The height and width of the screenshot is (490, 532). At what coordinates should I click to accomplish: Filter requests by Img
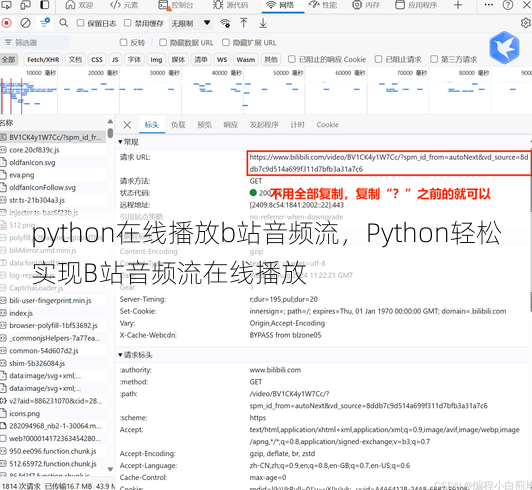click(156, 59)
